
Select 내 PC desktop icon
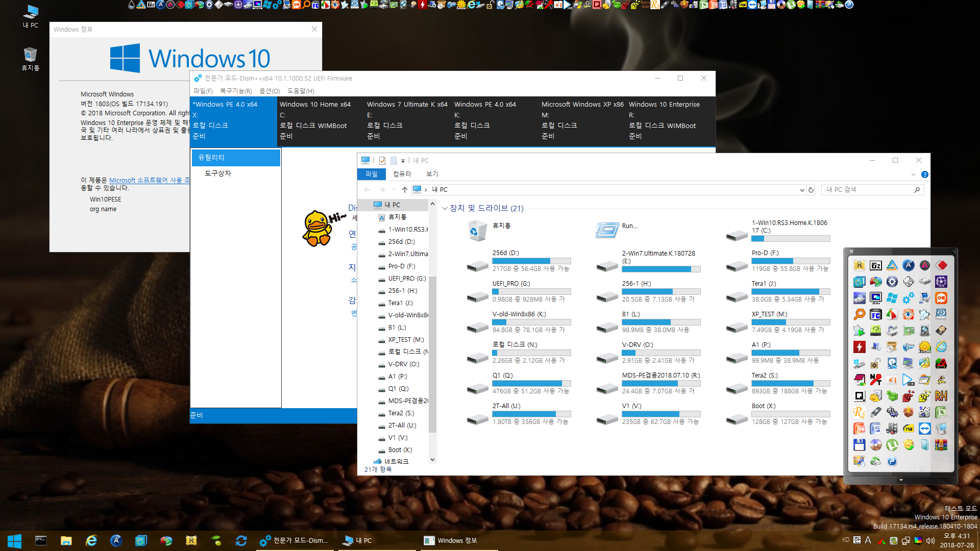tap(31, 16)
